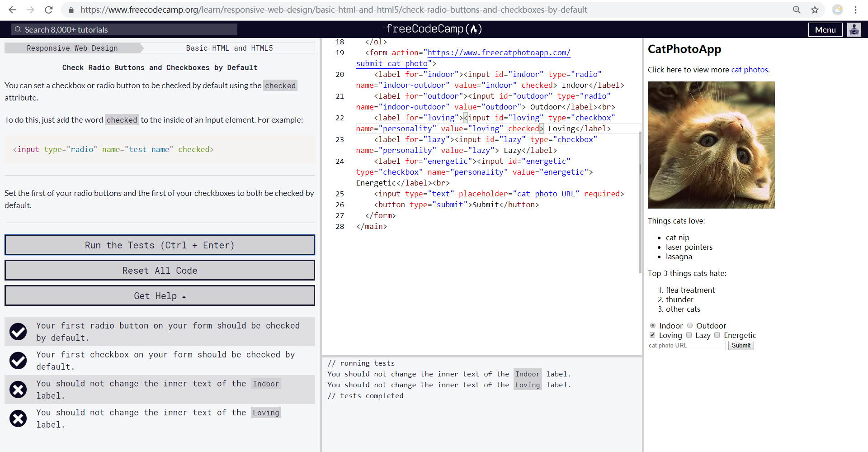Click Reset All Code button
Image resolution: width=868 pixels, height=452 pixels.
(160, 270)
